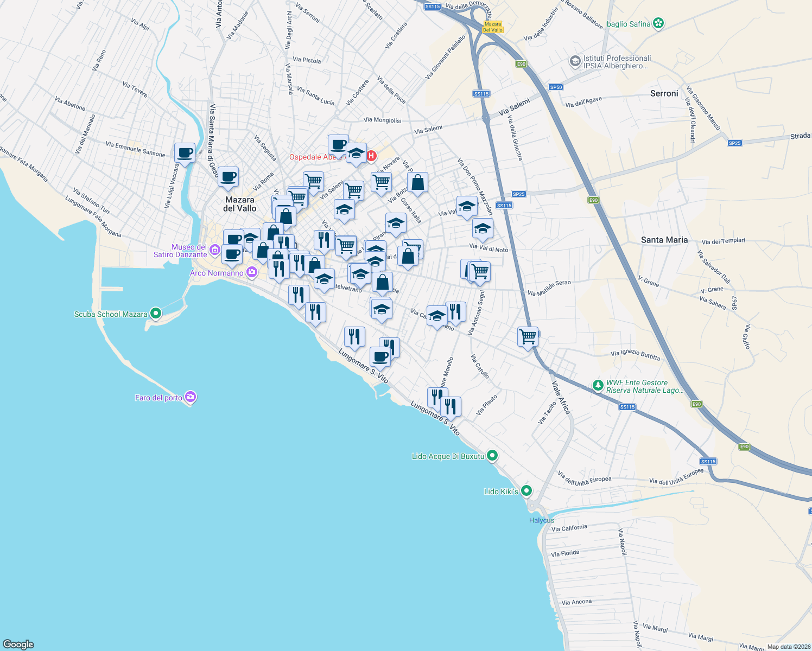Open Museo del Satiro Danzante museum icon
Screen dimensions: 812x651
(x=215, y=250)
